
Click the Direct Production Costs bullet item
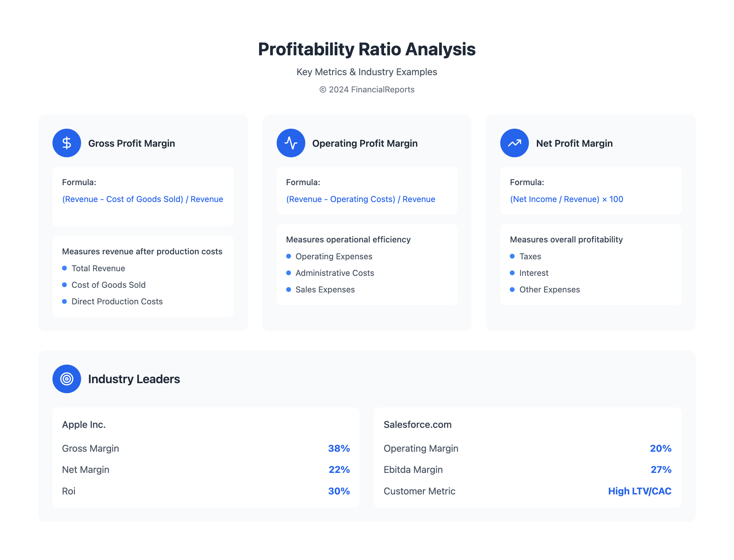click(x=117, y=301)
